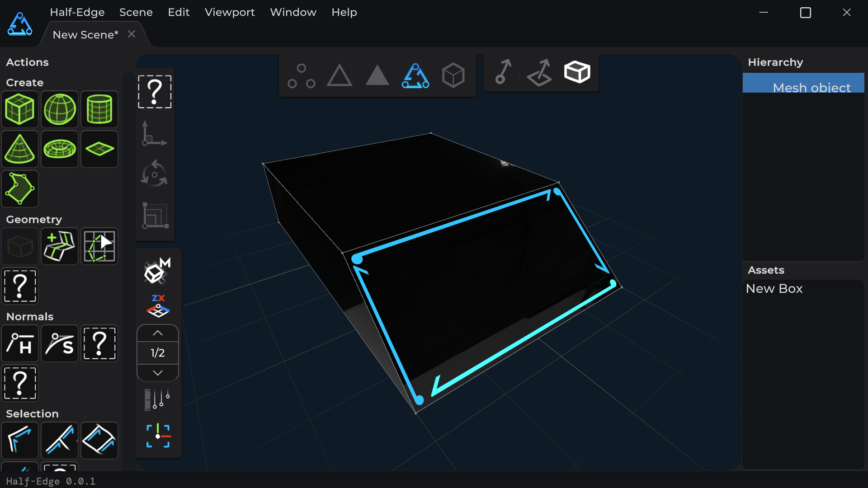Create a flat plane primitive

click(x=99, y=149)
